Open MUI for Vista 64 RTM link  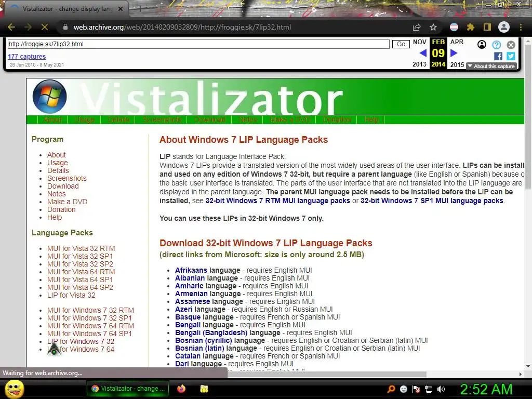pyautogui.click(x=81, y=272)
